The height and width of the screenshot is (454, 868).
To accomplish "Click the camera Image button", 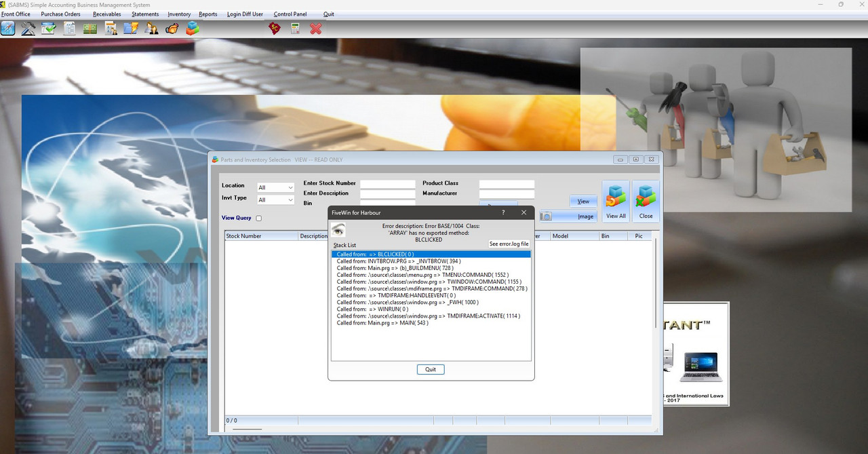I will coord(568,216).
